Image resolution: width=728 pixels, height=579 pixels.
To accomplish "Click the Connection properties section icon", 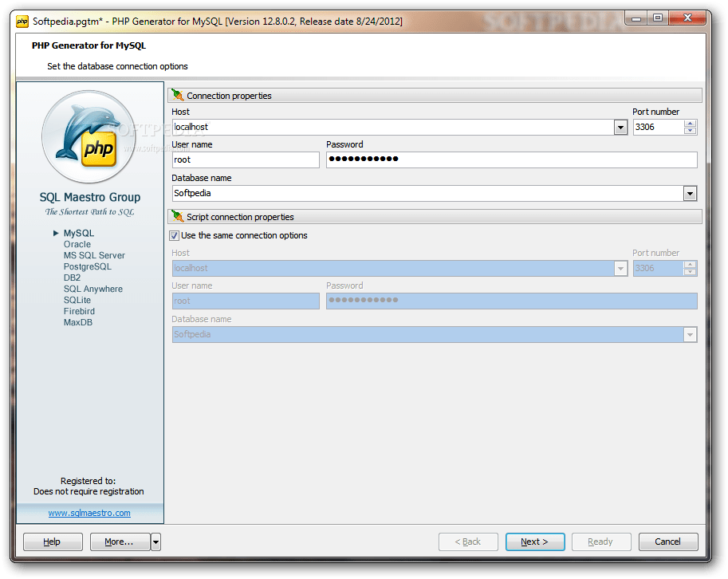I will pyautogui.click(x=177, y=95).
